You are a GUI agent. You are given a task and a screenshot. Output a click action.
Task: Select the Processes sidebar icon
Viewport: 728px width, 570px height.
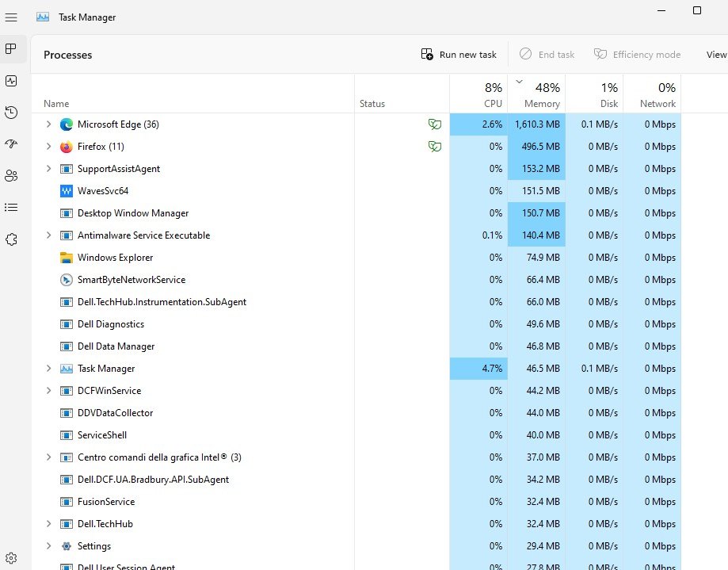[x=11, y=49]
